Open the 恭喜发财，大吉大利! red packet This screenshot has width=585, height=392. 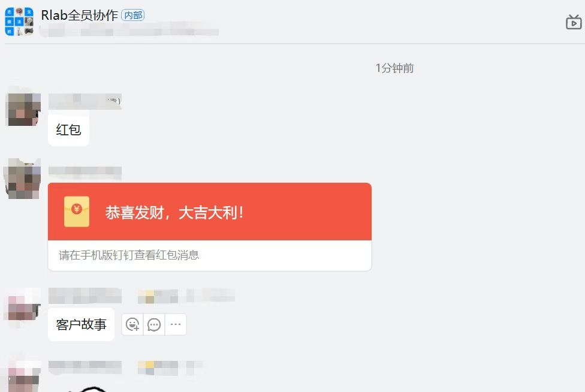point(210,212)
